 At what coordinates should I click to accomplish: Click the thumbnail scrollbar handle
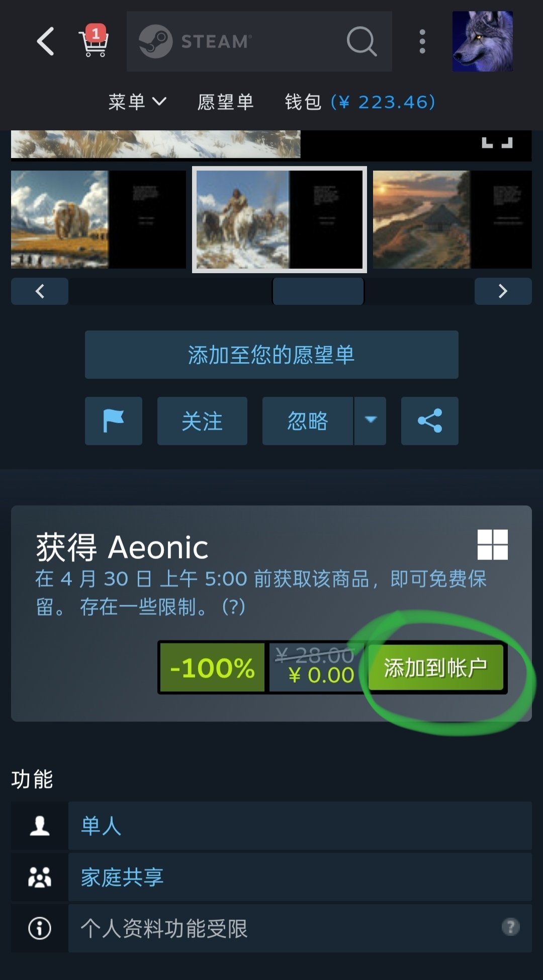318,291
